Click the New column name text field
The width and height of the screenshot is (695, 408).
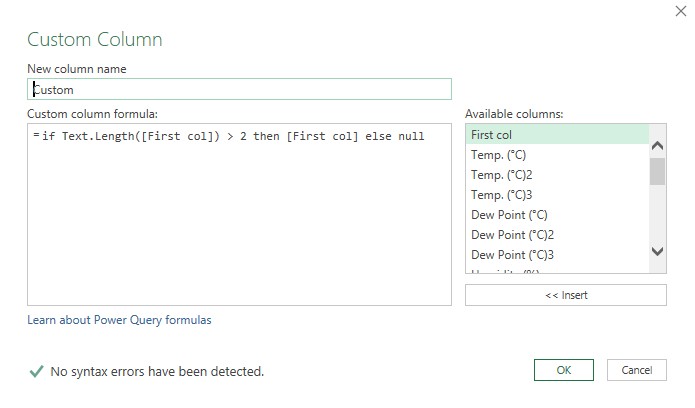[240, 89]
